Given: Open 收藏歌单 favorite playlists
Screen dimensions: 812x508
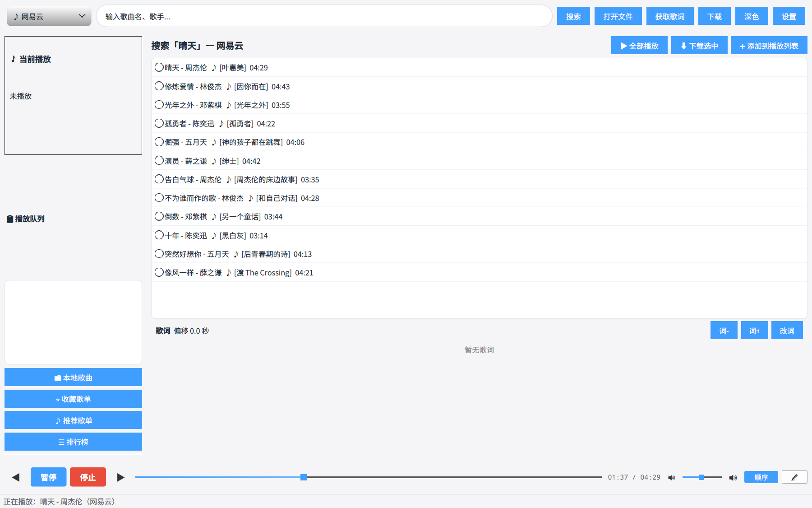Looking at the screenshot, I should (x=73, y=399).
